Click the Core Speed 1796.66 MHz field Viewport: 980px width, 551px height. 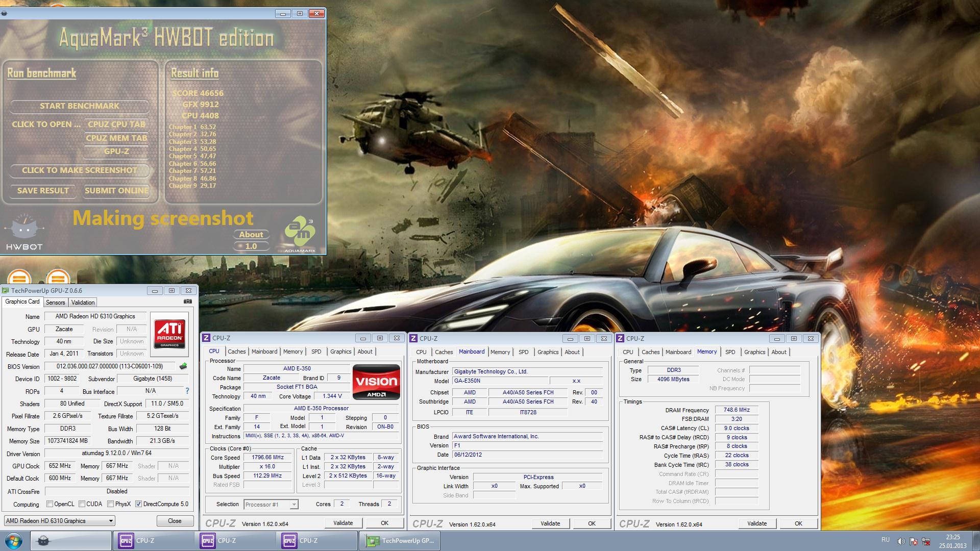click(x=268, y=458)
